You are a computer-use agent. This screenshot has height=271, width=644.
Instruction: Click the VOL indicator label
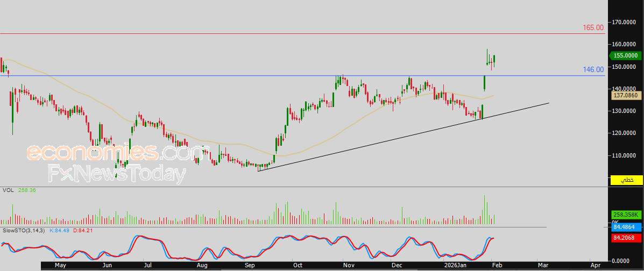(8, 190)
